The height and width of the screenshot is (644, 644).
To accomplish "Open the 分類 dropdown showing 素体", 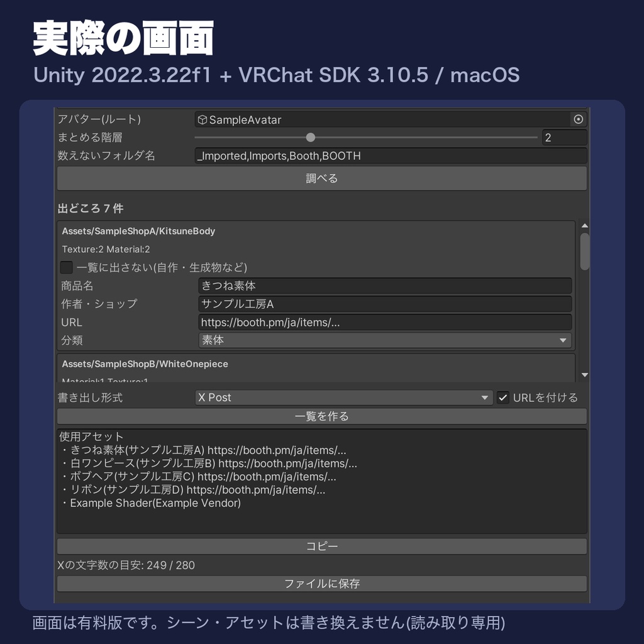I will [x=385, y=340].
